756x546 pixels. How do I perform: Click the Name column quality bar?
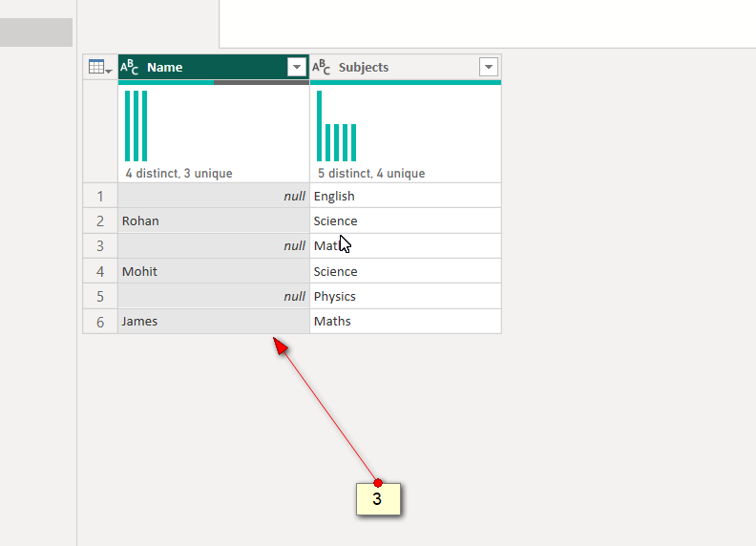(x=214, y=82)
